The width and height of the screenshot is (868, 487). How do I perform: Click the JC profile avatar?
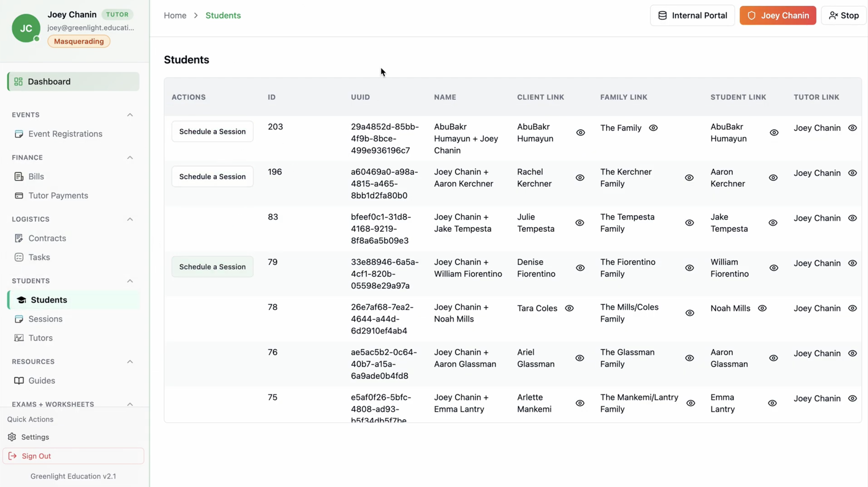pyautogui.click(x=26, y=28)
